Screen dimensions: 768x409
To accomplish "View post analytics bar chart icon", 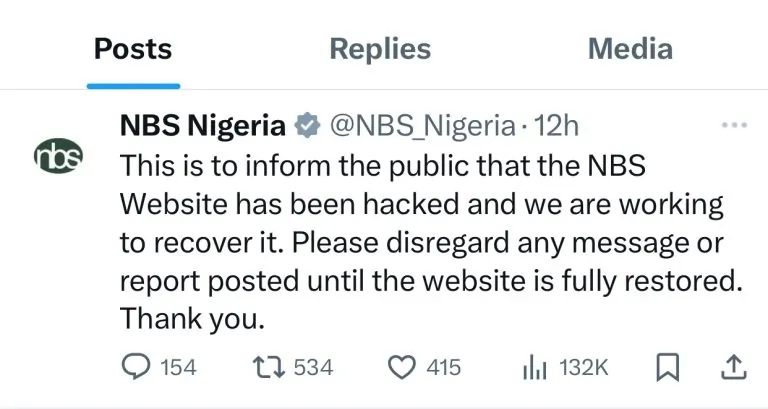I will coord(534,368).
